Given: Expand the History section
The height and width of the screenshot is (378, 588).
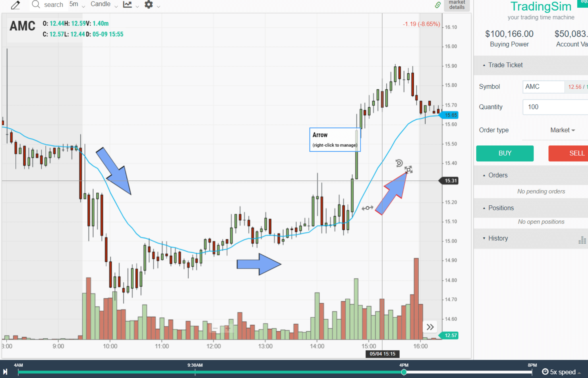Looking at the screenshot, I should pos(531,238).
